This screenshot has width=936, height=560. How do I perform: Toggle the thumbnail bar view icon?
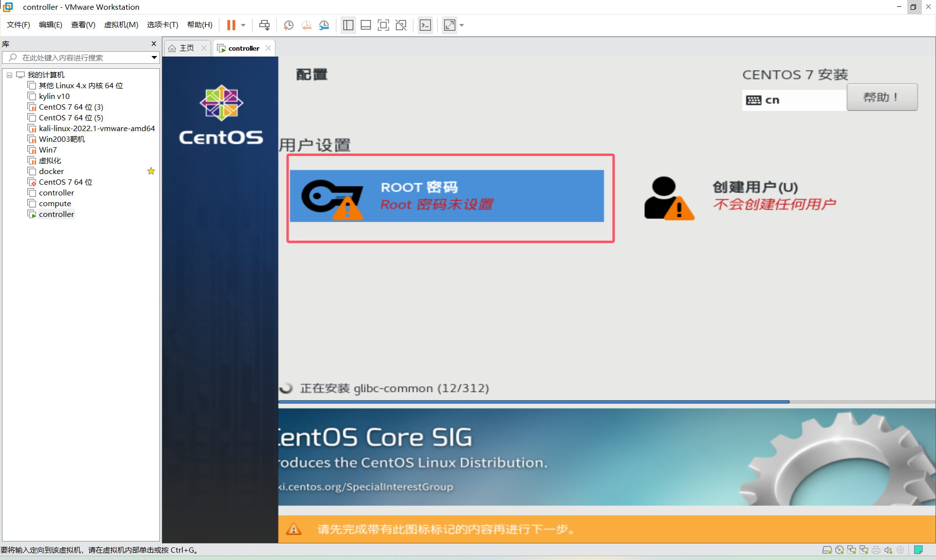click(x=366, y=25)
